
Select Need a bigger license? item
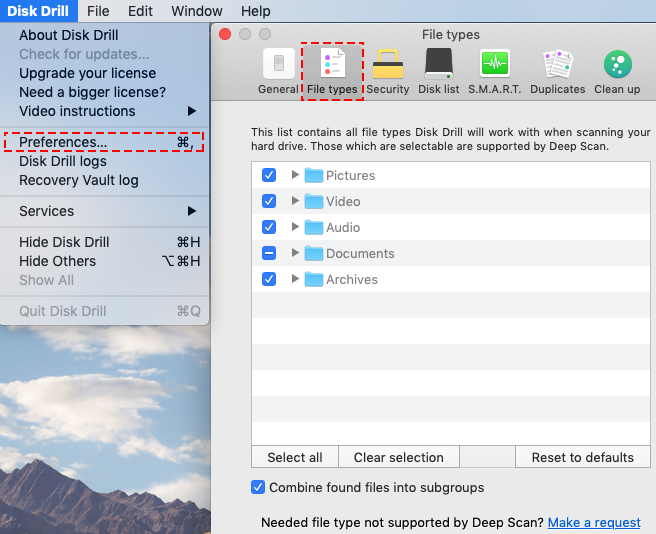(105, 92)
